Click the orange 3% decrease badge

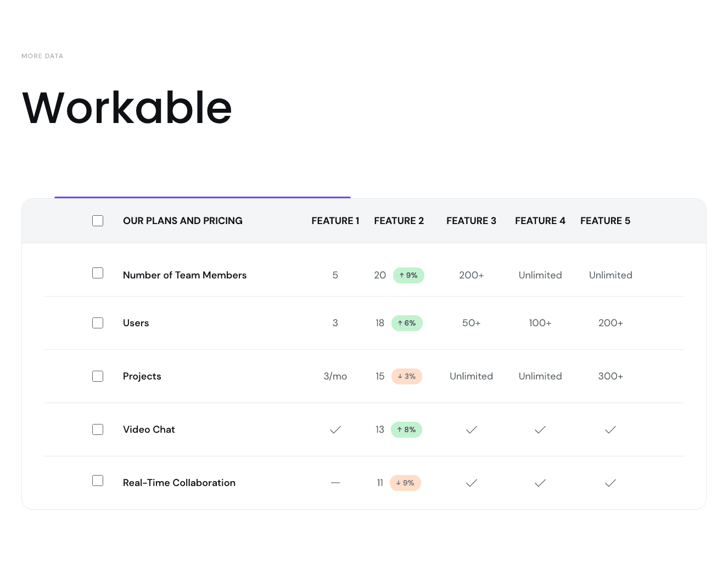(x=407, y=376)
